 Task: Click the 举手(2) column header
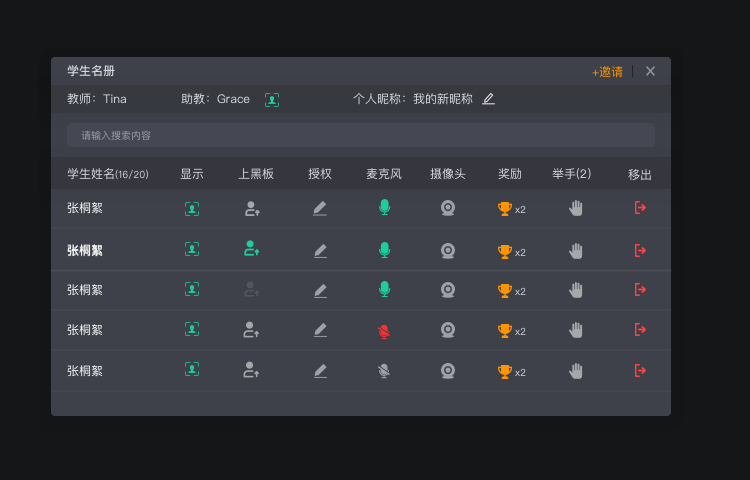(x=572, y=174)
